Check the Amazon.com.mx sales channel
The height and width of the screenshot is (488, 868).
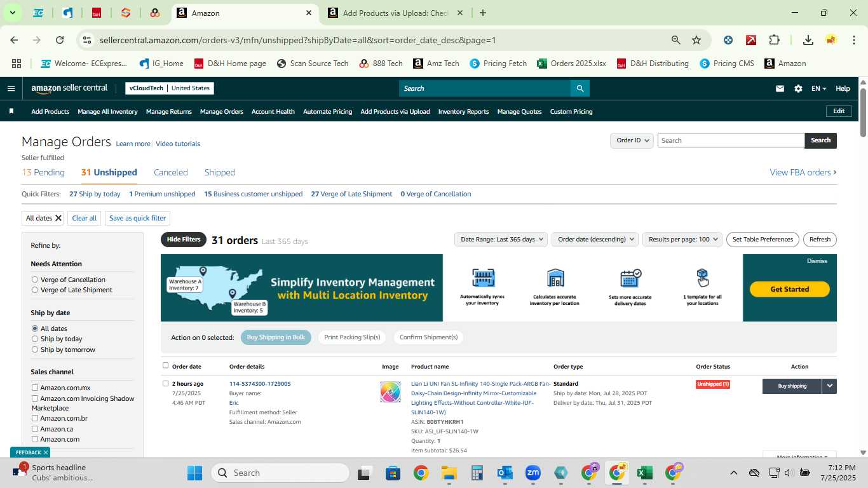[x=35, y=388]
